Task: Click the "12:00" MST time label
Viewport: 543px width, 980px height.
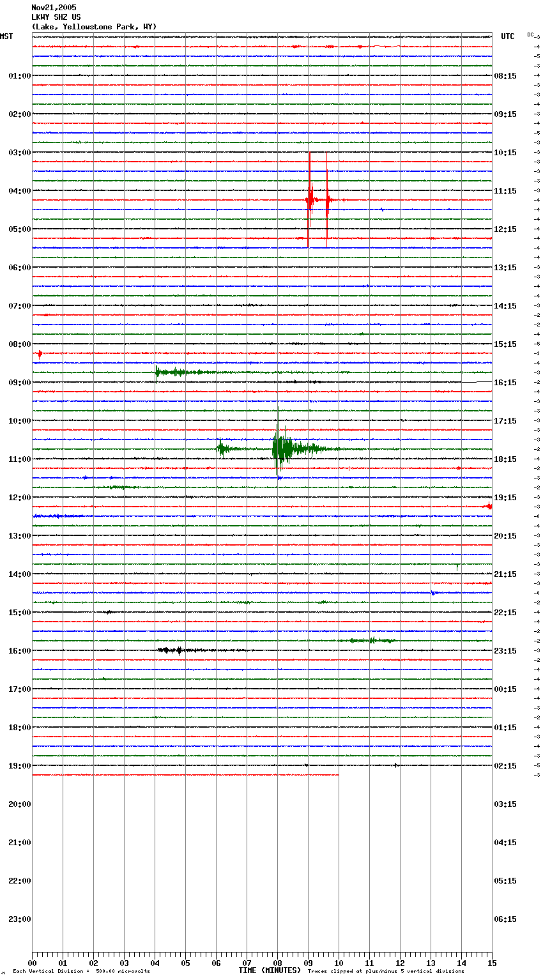Action: [x=20, y=498]
